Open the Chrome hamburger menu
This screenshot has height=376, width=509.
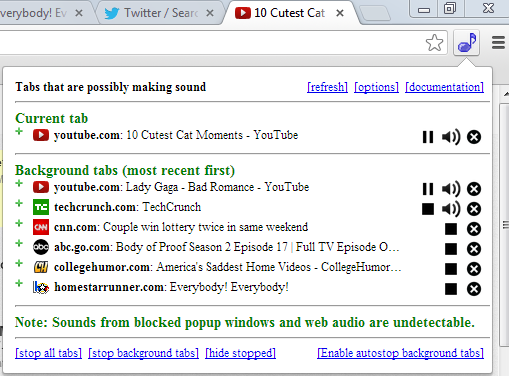(498, 43)
